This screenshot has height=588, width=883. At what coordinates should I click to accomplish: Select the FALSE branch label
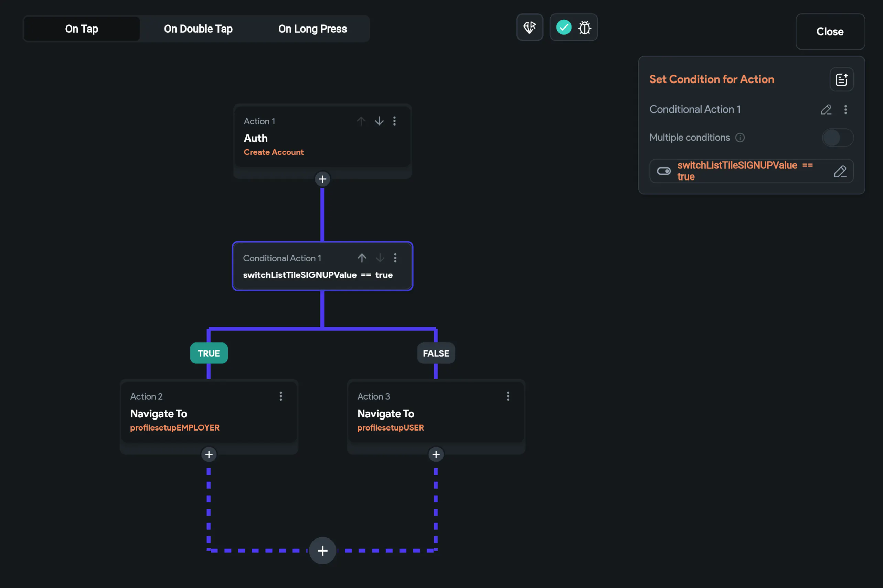(436, 353)
